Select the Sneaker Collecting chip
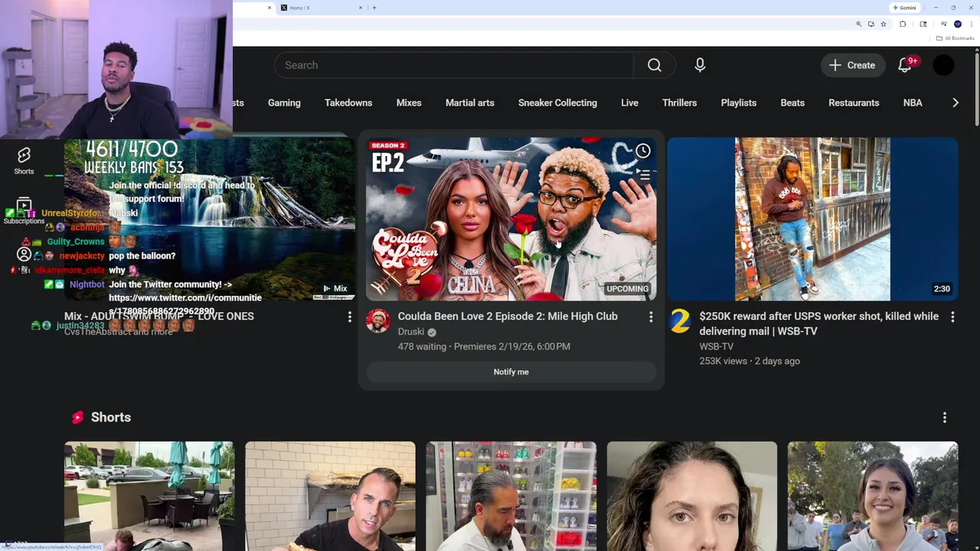 (557, 103)
